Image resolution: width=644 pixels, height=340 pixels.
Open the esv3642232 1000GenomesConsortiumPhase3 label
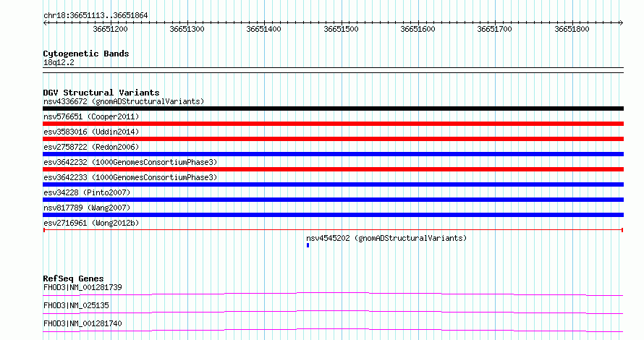point(130,162)
